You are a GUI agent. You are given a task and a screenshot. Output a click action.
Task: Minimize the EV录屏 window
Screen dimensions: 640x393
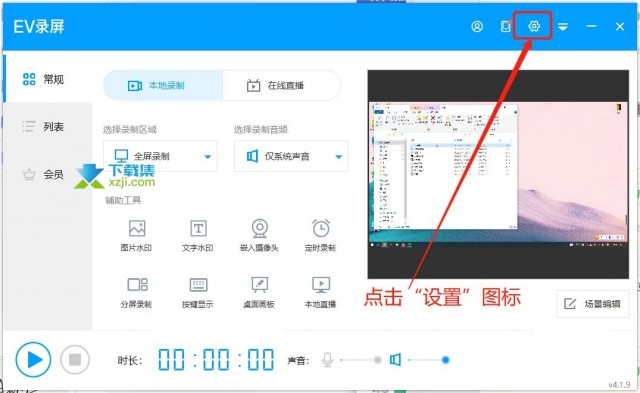[x=591, y=26]
